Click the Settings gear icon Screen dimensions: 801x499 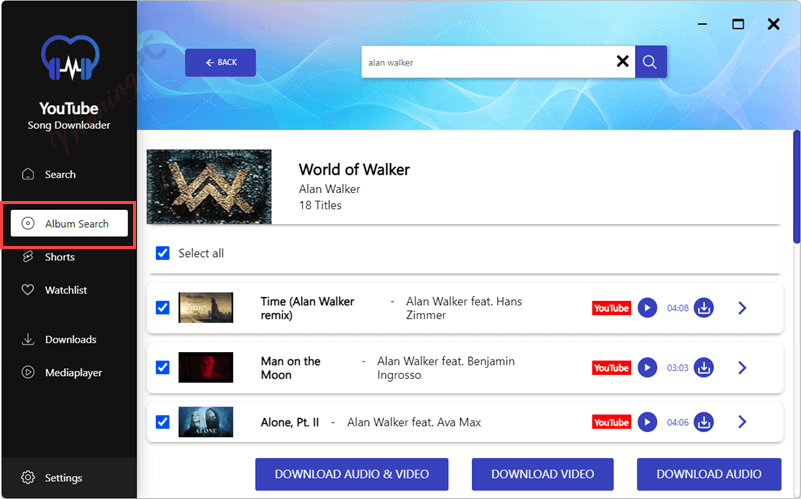(x=28, y=478)
